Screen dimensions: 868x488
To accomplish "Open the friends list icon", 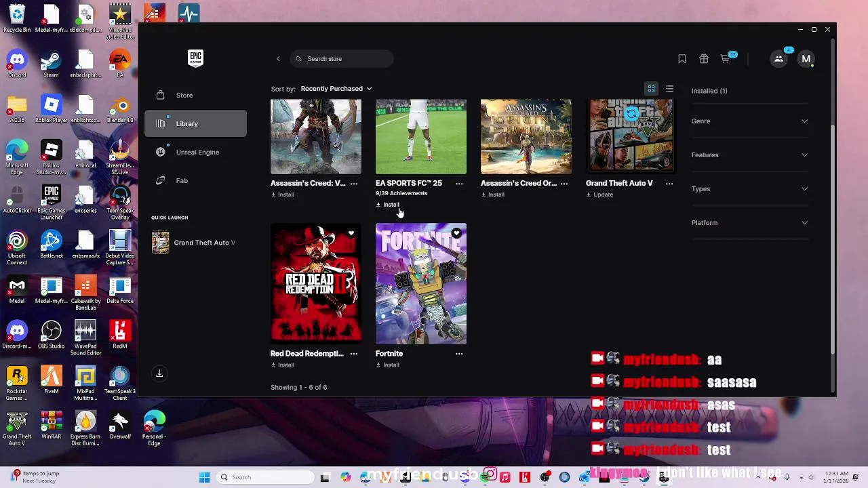I will [x=778, y=59].
